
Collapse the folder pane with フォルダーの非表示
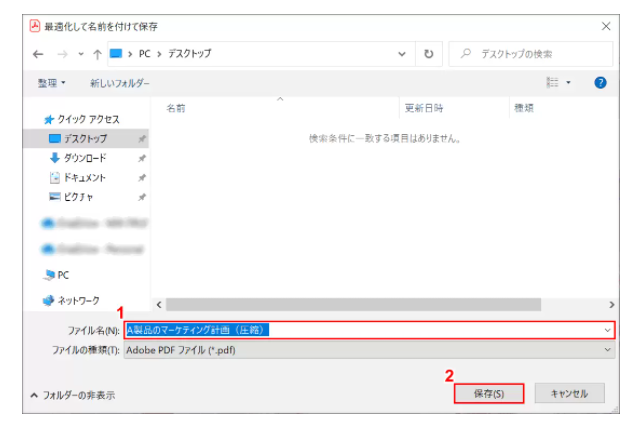click(73, 395)
